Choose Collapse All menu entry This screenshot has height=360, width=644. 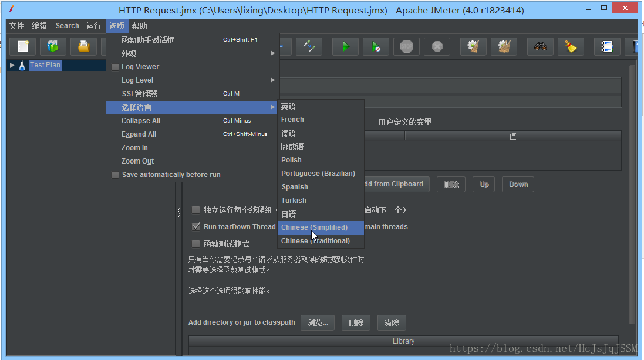click(x=192, y=121)
